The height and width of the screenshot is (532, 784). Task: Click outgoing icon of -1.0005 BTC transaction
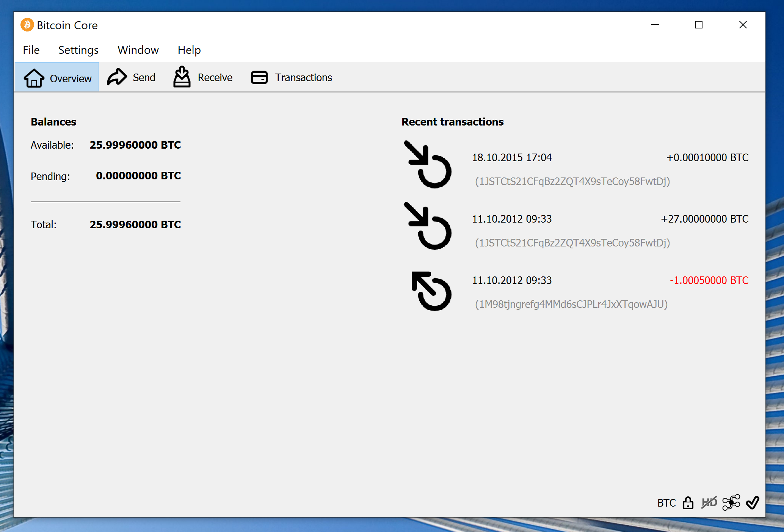tap(431, 291)
